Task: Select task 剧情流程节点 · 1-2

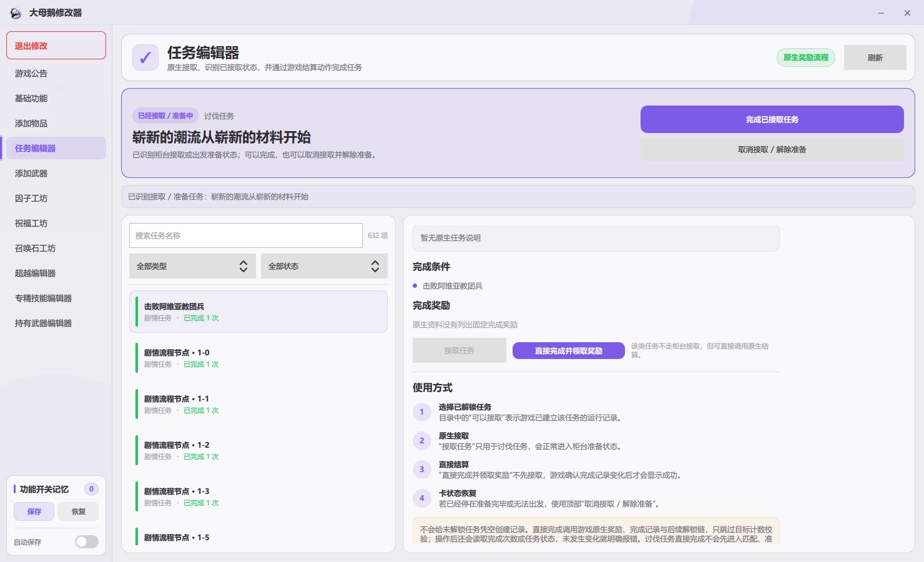Action: (258, 450)
